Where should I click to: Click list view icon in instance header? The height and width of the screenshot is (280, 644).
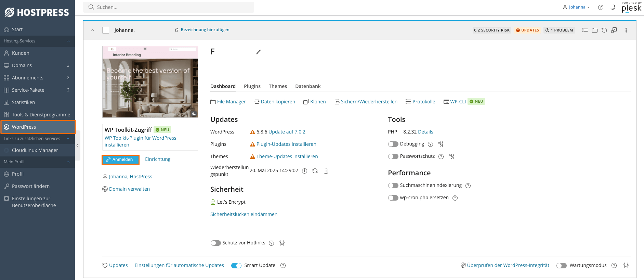(585, 30)
